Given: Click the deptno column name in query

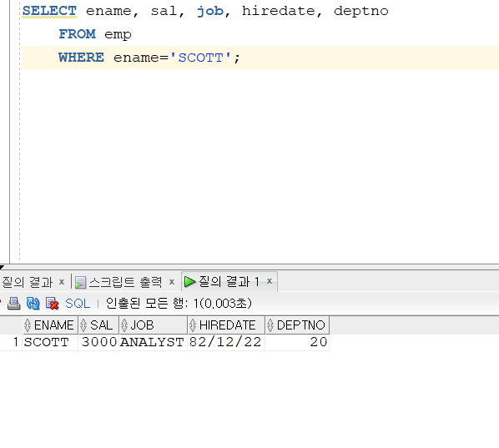Looking at the screenshot, I should pyautogui.click(x=361, y=12).
